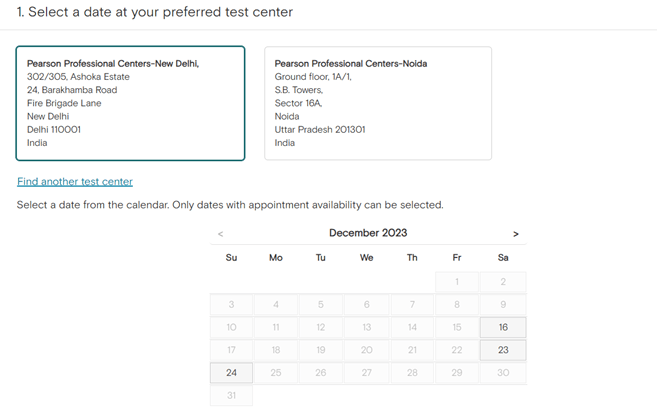Image resolution: width=657 pixels, height=415 pixels.
Task: Pick December 16 on calendar
Action: click(x=503, y=327)
